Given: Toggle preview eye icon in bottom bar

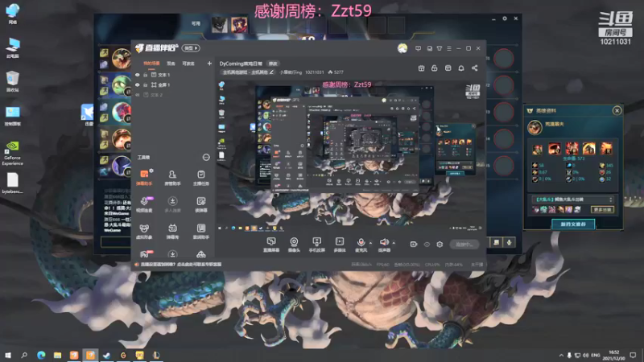Looking at the screenshot, I should 427,245.
